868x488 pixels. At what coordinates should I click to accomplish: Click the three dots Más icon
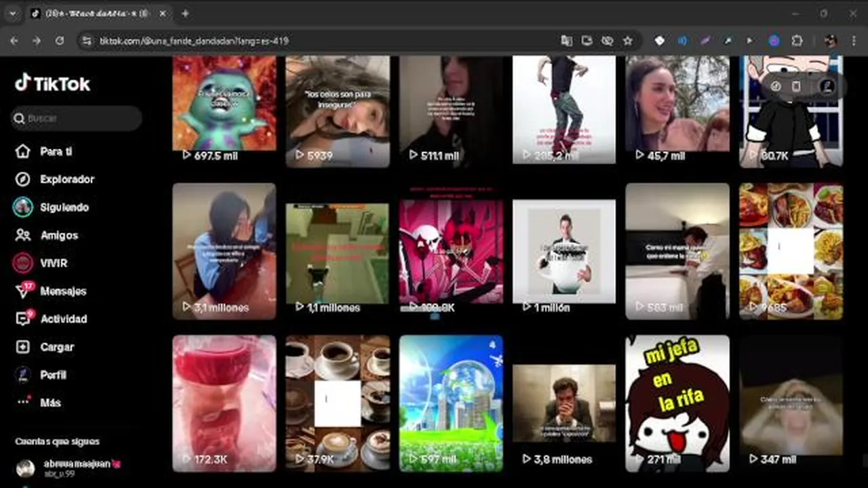coord(23,401)
